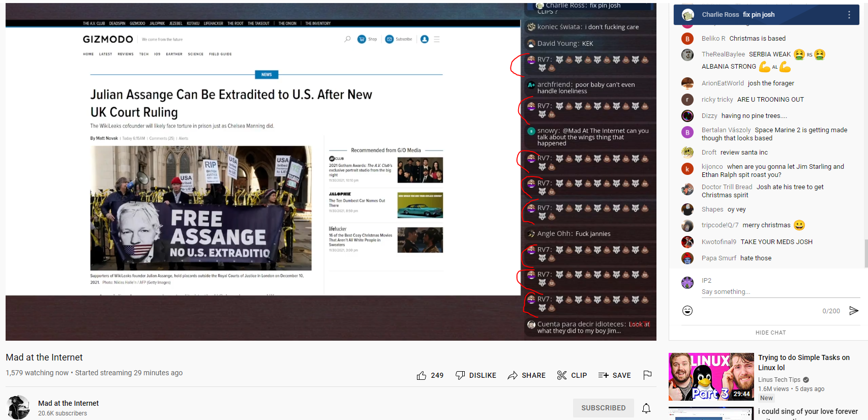
Task: Click the Gizmodo Shop icon in stream
Action: (362, 39)
